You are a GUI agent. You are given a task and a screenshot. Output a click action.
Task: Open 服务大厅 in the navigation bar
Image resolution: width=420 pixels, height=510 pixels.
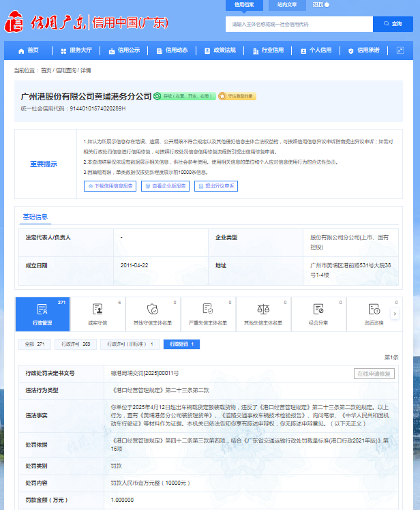76,50
